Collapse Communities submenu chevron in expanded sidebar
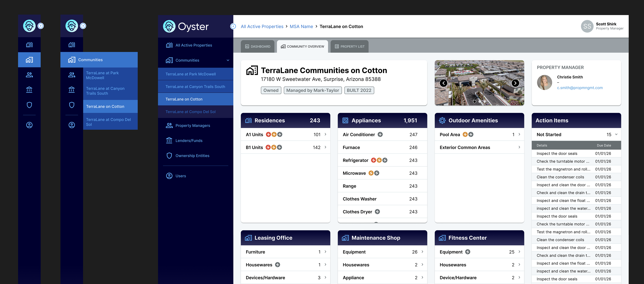This screenshot has height=284, width=644. (x=228, y=60)
